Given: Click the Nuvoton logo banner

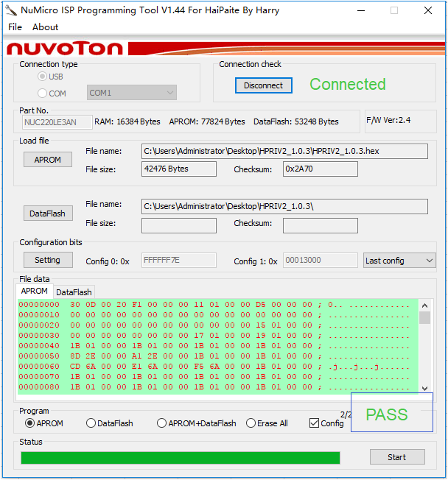Looking at the screenshot, I should click(224, 49).
